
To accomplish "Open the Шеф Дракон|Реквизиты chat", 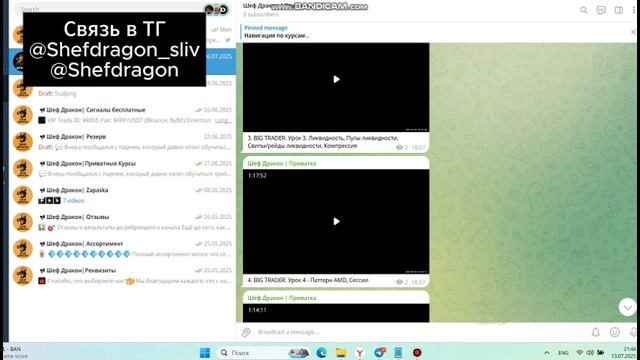I will [x=122, y=276].
